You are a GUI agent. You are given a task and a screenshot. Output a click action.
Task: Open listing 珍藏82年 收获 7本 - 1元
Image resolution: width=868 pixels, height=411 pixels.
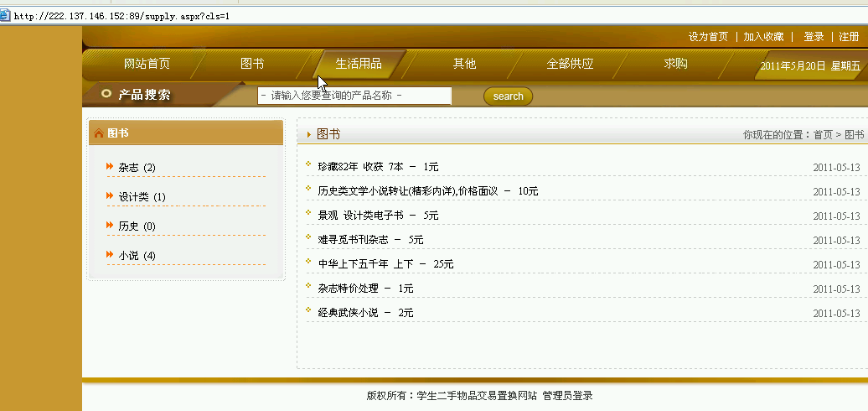point(378,167)
